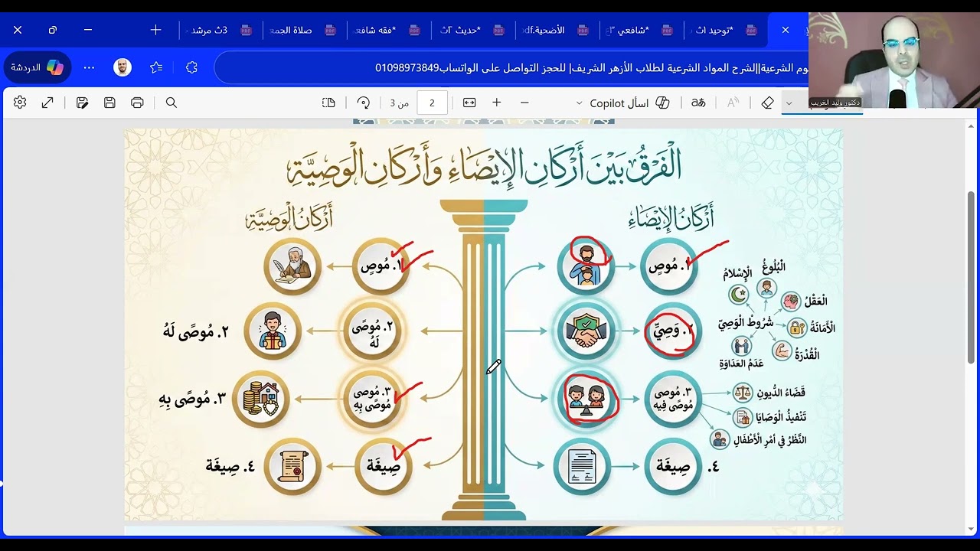Zoom out with the minus icon
This screenshot has height=551, width=980.
coord(524,103)
